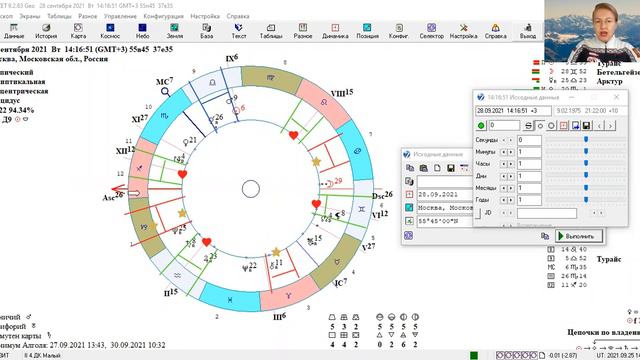This screenshot has height=360, width=640.
Task: Click the Дни slider handle
Action: (x=586, y=176)
